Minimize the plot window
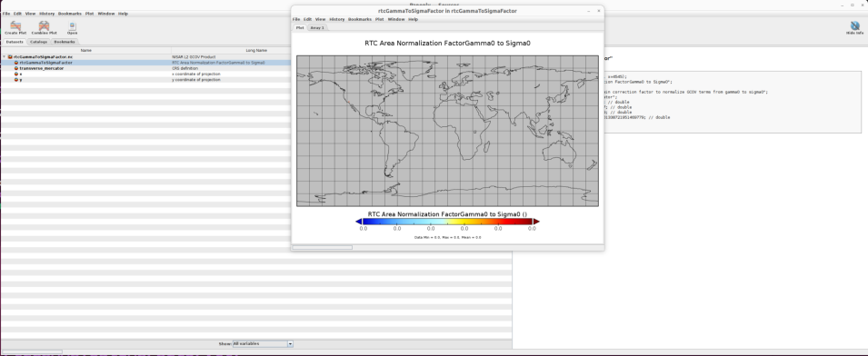The width and height of the screenshot is (868, 356). (x=588, y=11)
